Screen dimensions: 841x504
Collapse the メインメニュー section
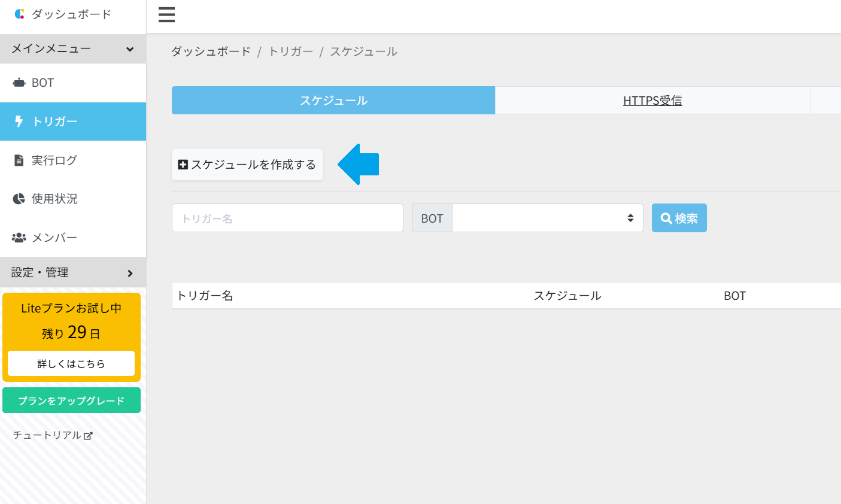click(x=73, y=48)
